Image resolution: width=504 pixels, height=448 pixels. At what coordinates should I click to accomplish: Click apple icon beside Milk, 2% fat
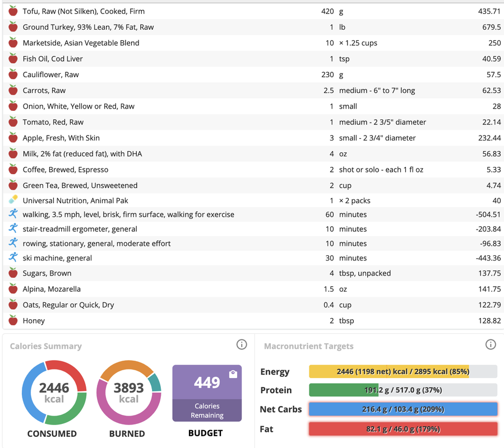pos(13,153)
